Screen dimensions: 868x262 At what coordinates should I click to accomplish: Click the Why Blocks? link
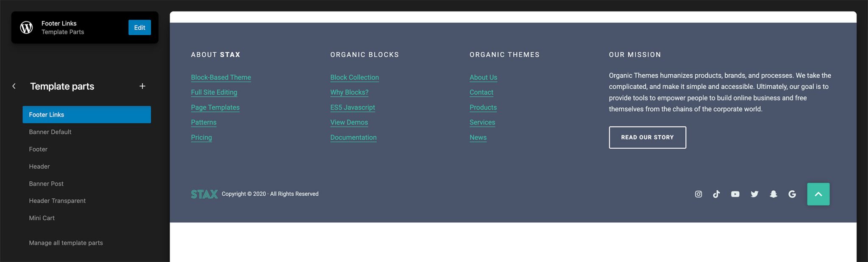coord(349,92)
